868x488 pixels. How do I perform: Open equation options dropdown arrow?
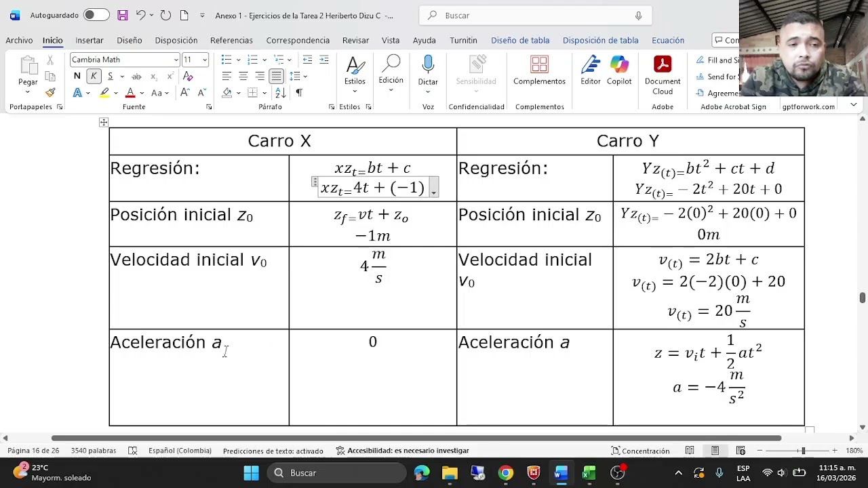[x=434, y=188]
